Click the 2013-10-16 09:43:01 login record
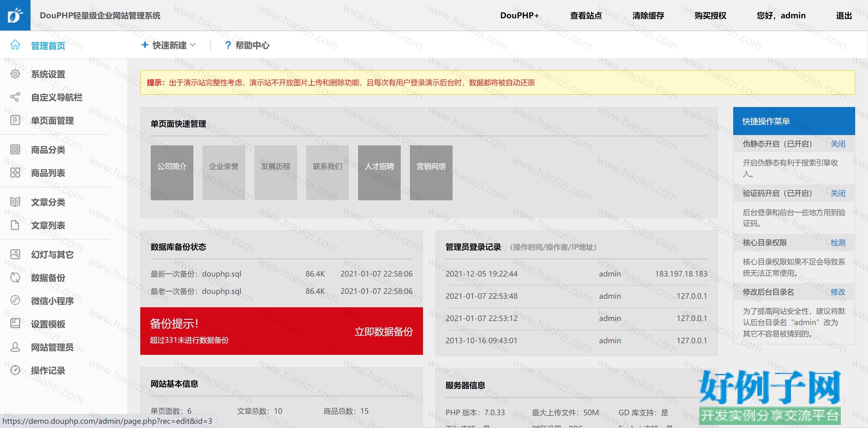868x428 pixels. coord(576,341)
